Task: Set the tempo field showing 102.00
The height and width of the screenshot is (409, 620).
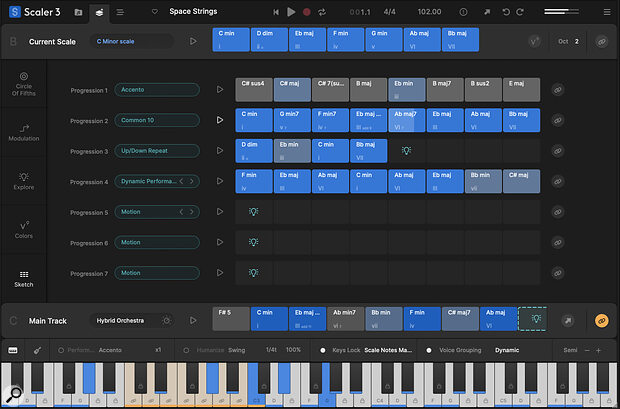Action: (429, 12)
